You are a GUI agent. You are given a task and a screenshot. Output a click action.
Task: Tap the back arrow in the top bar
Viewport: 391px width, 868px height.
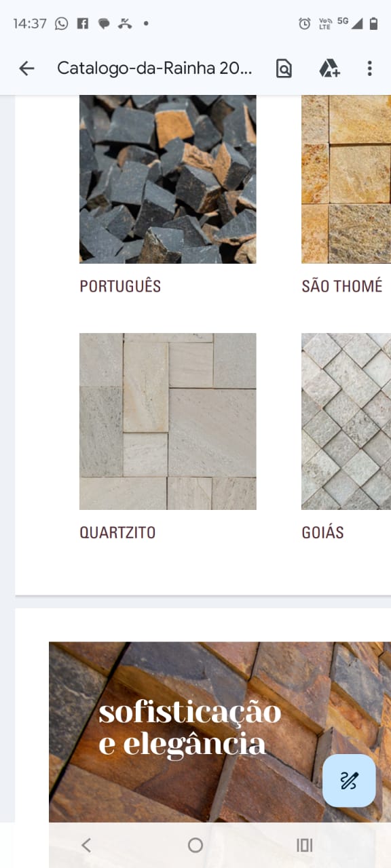26,68
